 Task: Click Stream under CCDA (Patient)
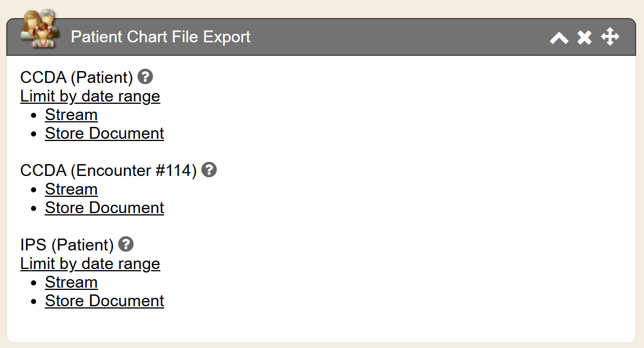pos(71,115)
